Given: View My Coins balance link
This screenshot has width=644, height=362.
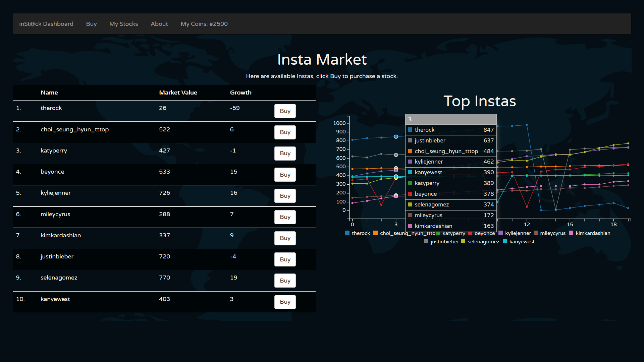Looking at the screenshot, I should click(x=204, y=24).
